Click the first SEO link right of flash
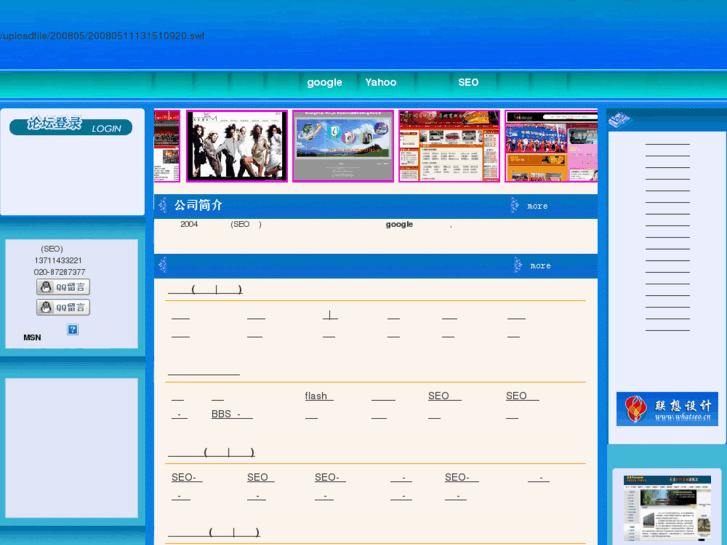Screen dimensions: 727x545 (445, 396)
